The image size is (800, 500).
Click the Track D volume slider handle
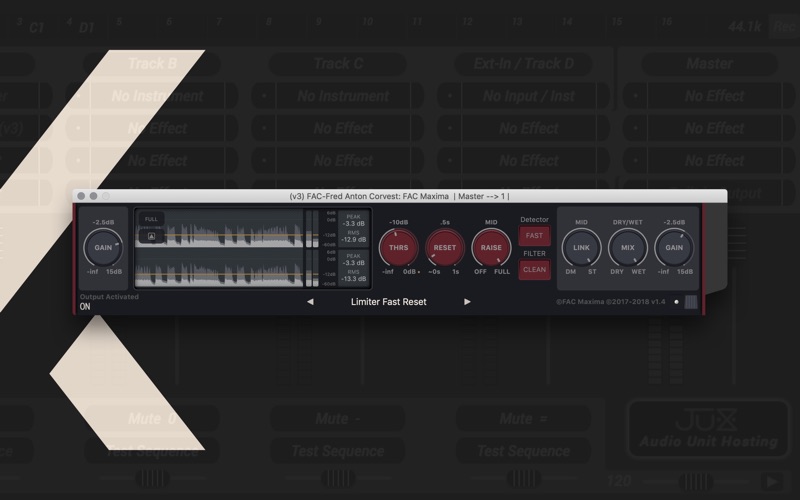point(523,480)
